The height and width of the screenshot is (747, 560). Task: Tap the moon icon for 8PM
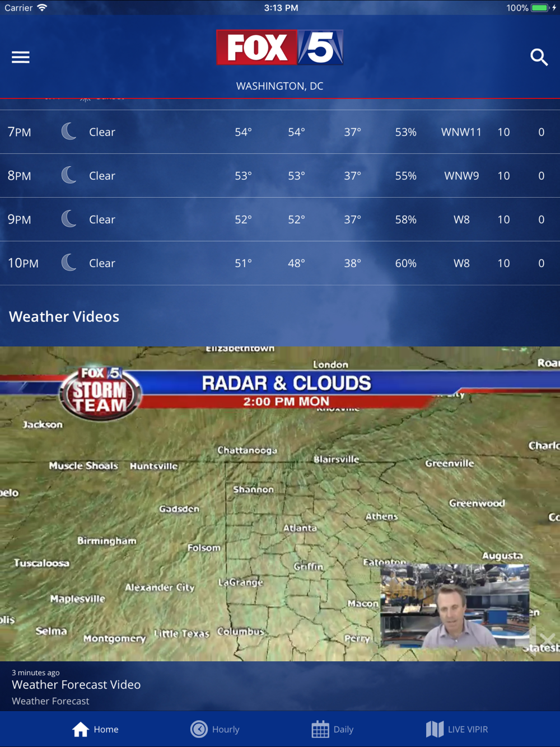[69, 175]
